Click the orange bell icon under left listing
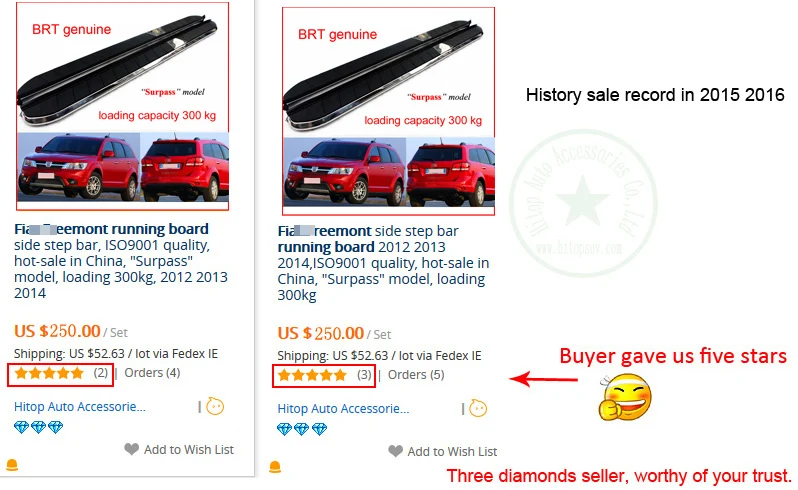This screenshot has width=798, height=490. coord(12,465)
